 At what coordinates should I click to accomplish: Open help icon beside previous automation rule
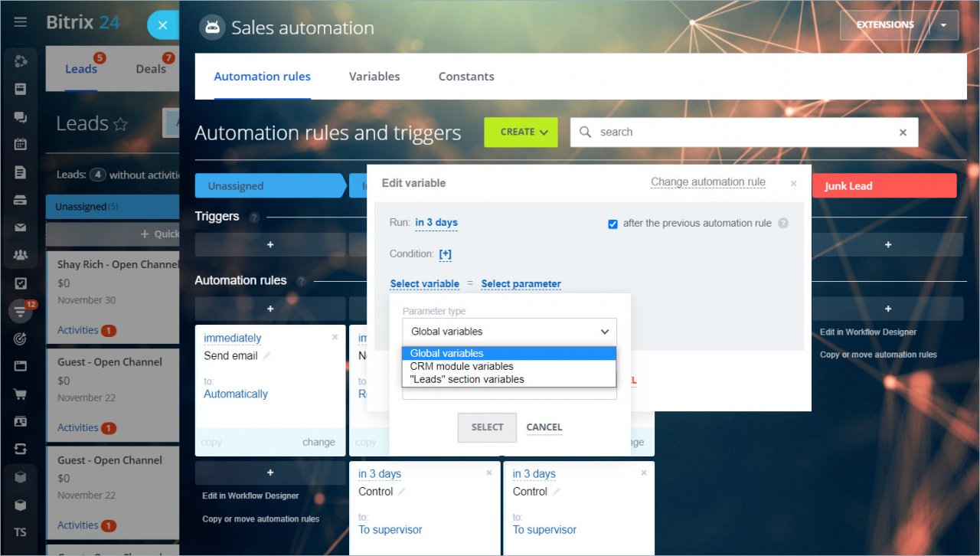pyautogui.click(x=783, y=224)
